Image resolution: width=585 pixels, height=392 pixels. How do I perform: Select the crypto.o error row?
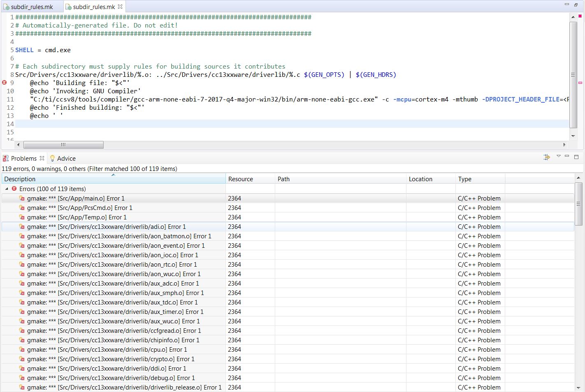point(111,359)
